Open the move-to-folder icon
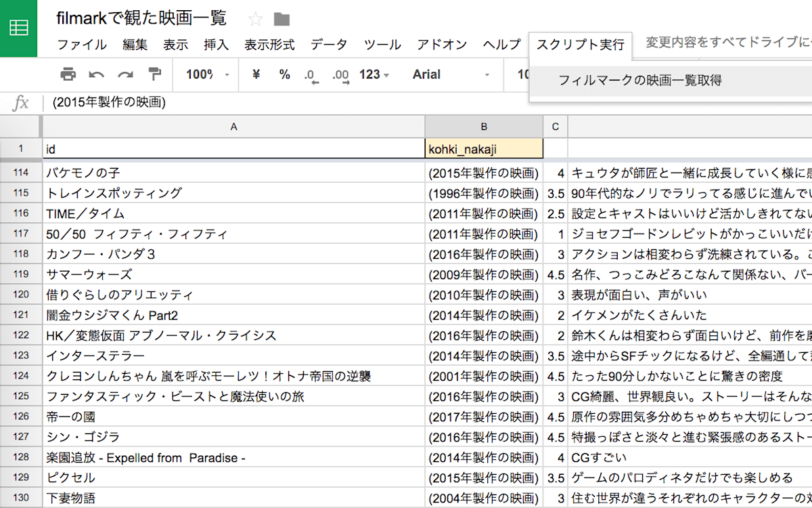This screenshot has width=812, height=508. [x=281, y=19]
